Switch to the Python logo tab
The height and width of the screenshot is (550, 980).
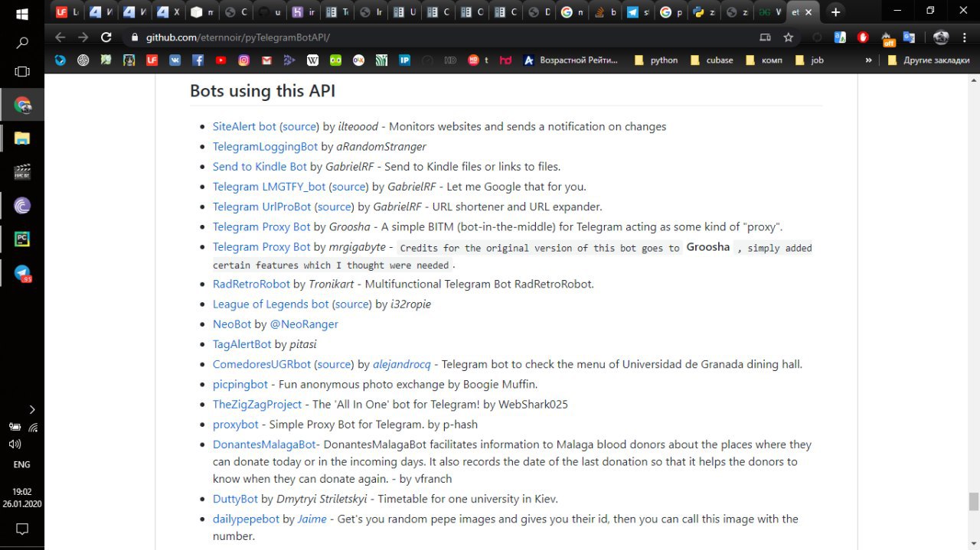pos(704,12)
